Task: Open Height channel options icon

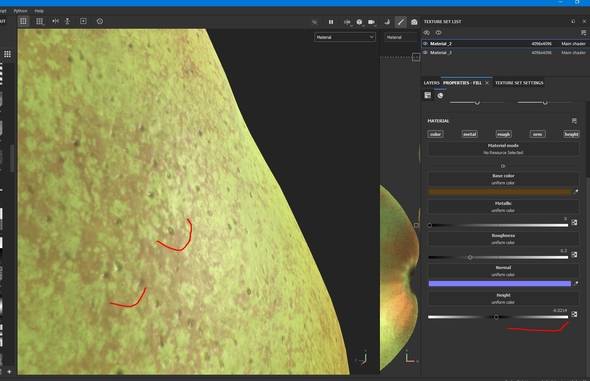Action: [574, 314]
